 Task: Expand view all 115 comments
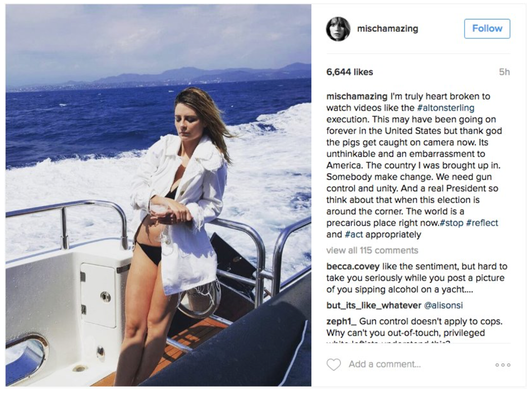coord(372,250)
